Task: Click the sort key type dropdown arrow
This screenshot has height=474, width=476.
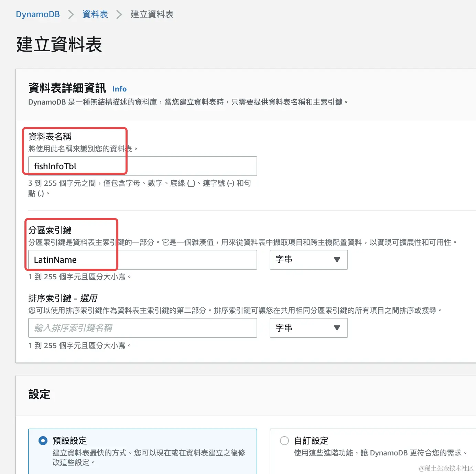Action: pyautogui.click(x=337, y=328)
